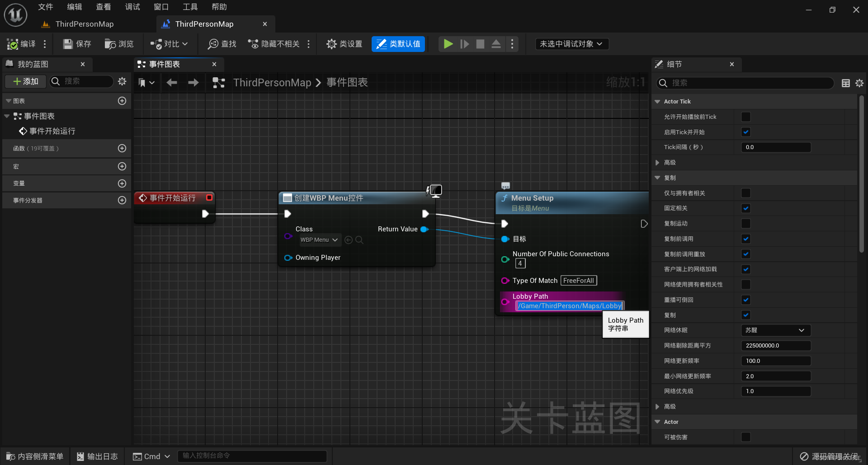This screenshot has width=868, height=465.
Task: Open Source Control (源码管理) status
Action: 830,456
